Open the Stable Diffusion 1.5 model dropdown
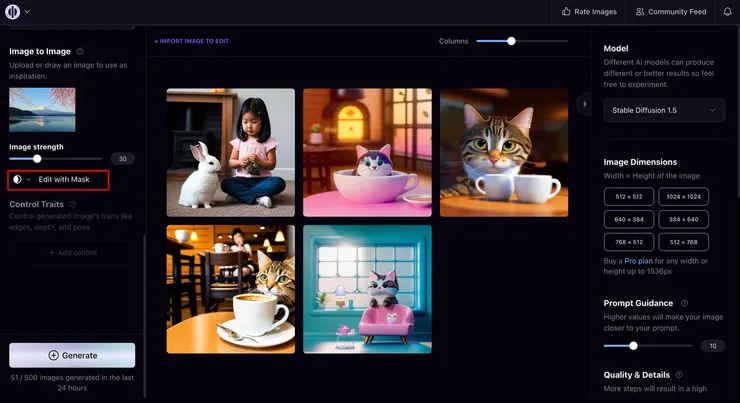Screen dimensions: 740x403 point(664,110)
